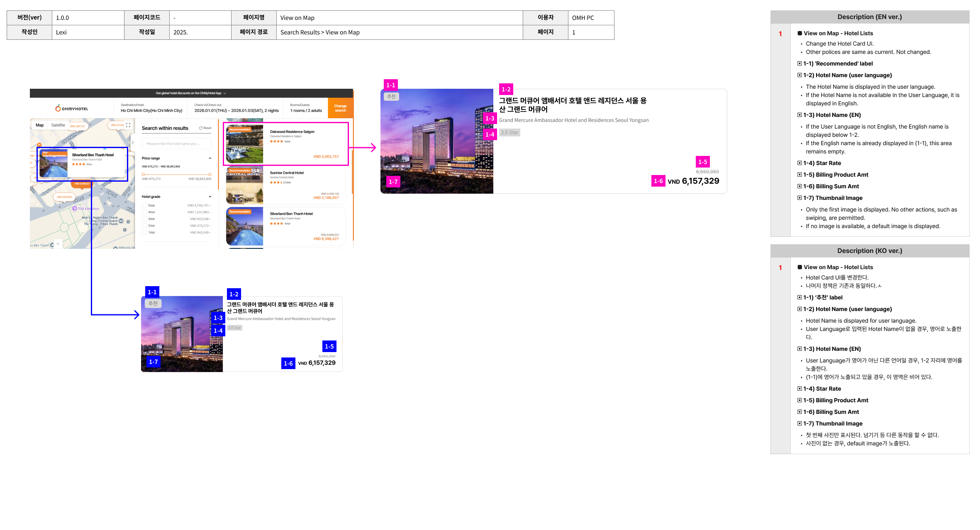The height and width of the screenshot is (530, 980).
Task: Click the map fullscreen icon
Action: (128, 125)
